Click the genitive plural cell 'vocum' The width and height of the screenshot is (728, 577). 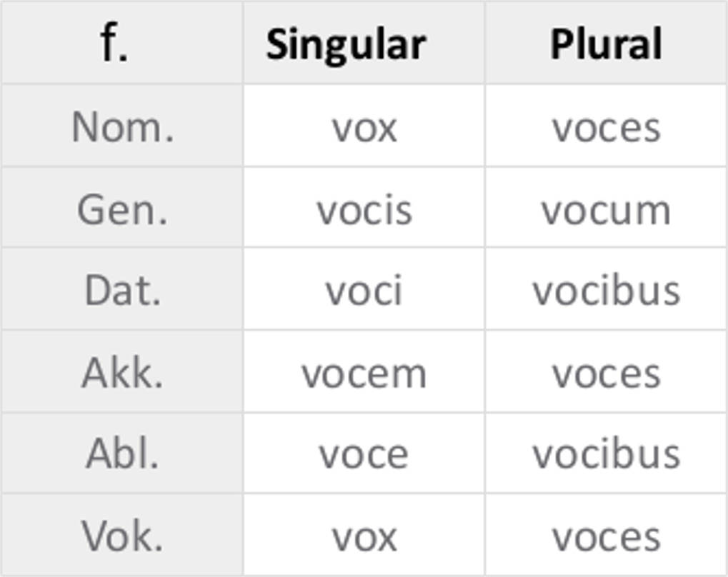coord(606,210)
